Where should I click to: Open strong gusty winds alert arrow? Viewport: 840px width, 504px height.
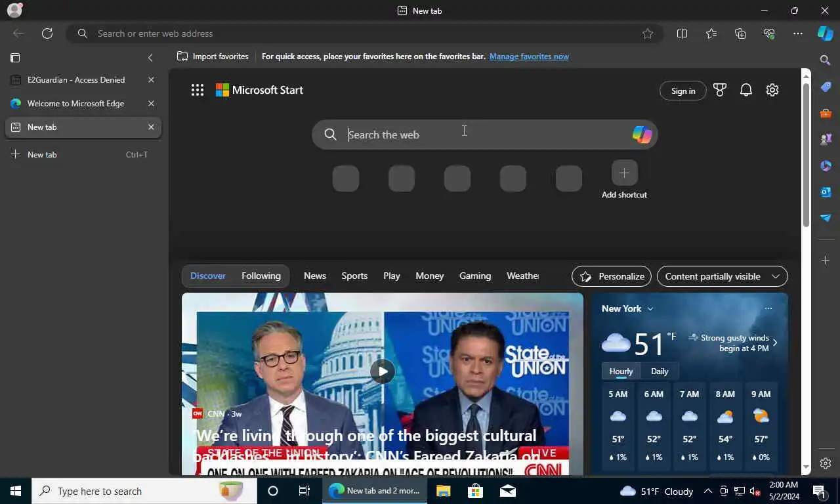point(775,343)
